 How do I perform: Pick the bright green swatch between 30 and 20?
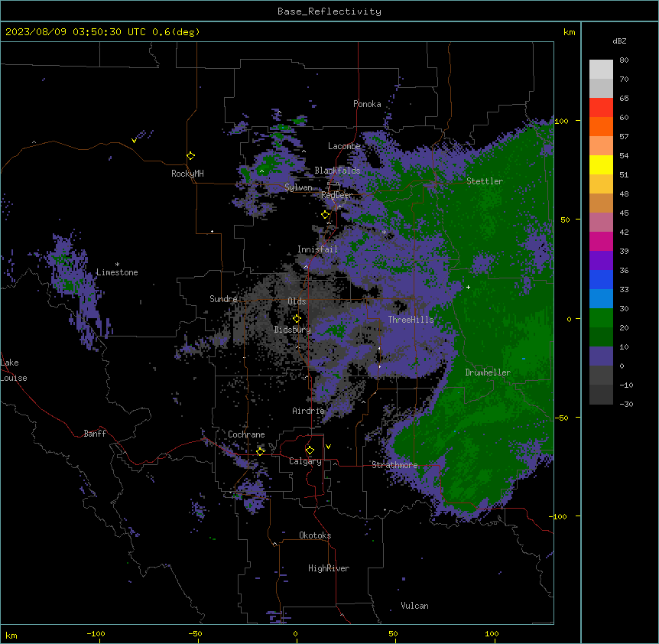[601, 318]
